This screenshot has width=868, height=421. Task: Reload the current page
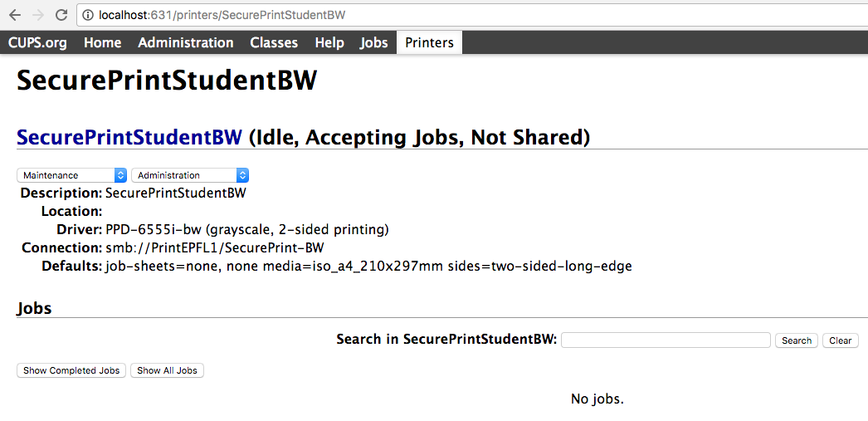(x=61, y=15)
